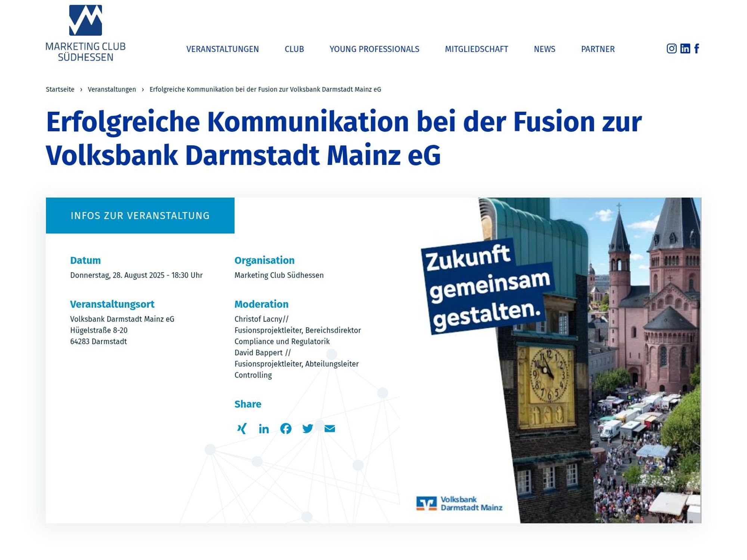
Task: Click venue name 'Volksbank Darmstadt Mainz eG'
Action: [x=122, y=319]
